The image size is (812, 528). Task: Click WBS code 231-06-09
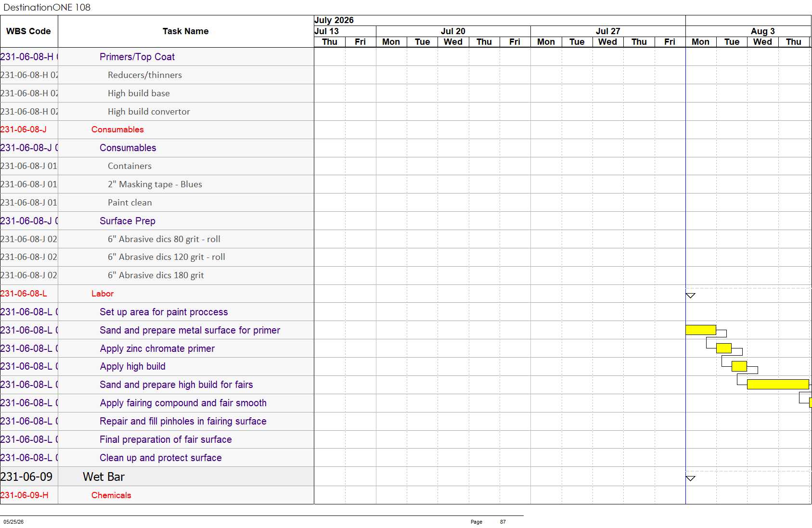[x=26, y=476]
